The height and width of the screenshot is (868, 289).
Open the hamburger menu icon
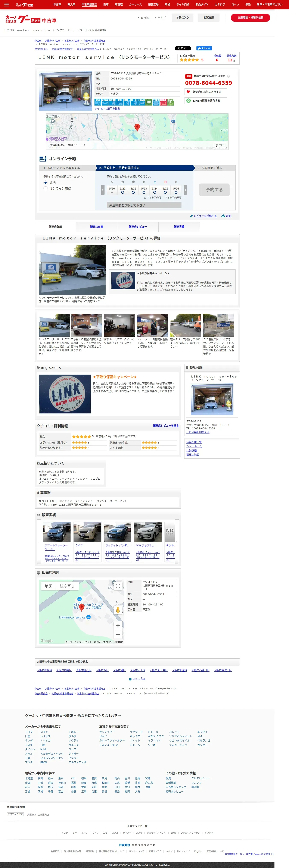pyautogui.click(x=7, y=4)
